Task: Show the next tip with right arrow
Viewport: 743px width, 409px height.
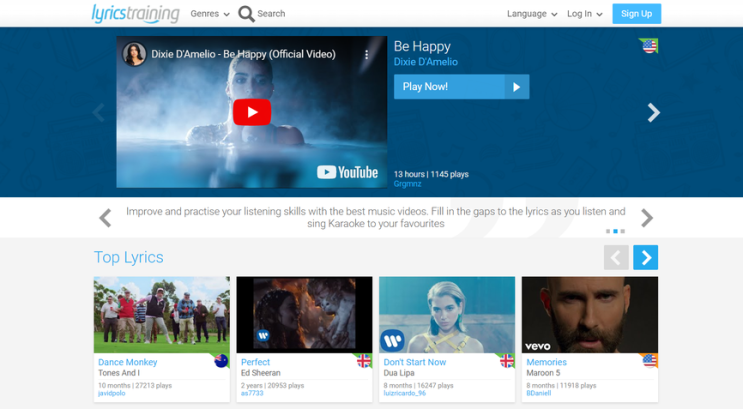Action: [647, 218]
